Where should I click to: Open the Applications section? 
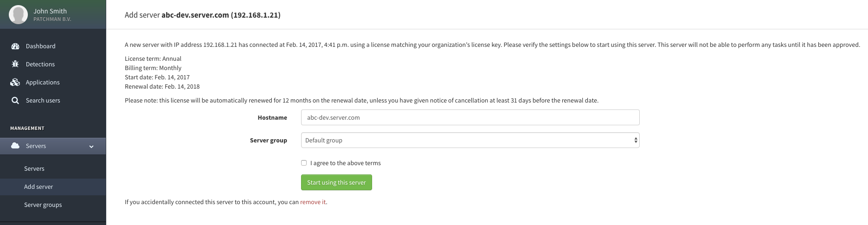[x=43, y=82]
